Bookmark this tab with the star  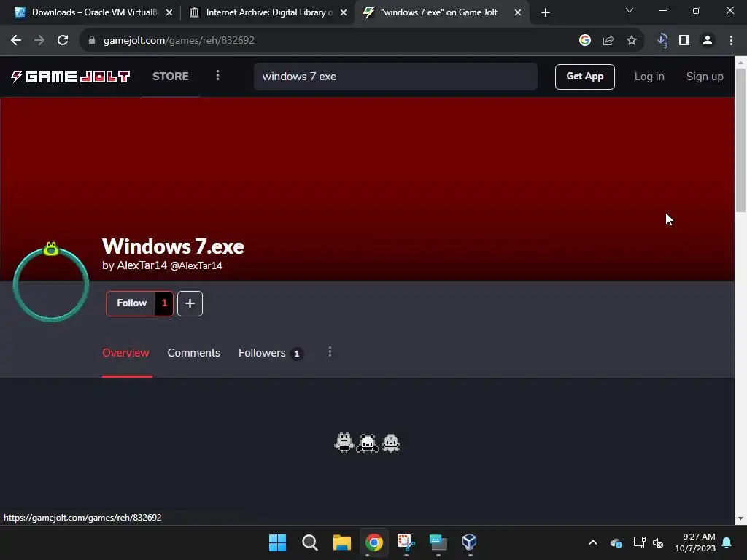click(631, 41)
